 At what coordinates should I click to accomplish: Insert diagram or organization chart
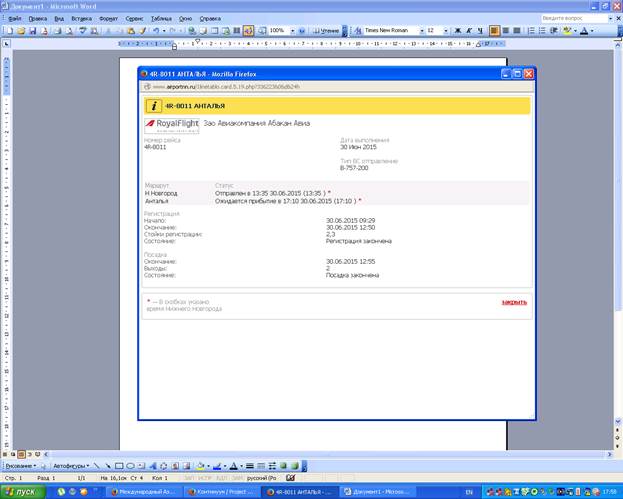[x=164, y=466]
